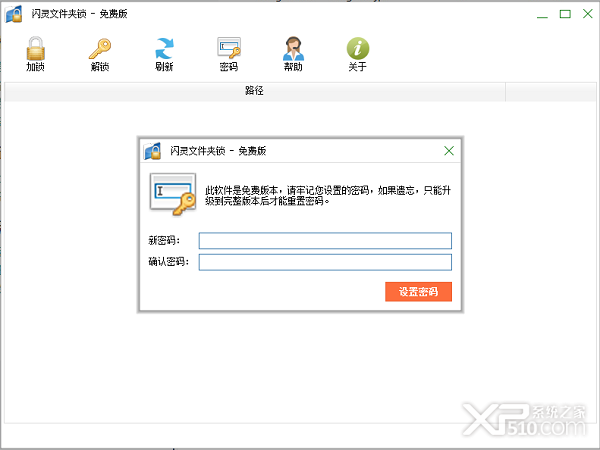Click the 确认密码 label text
Image resolution: width=600 pixels, height=450 pixels.
168,262
